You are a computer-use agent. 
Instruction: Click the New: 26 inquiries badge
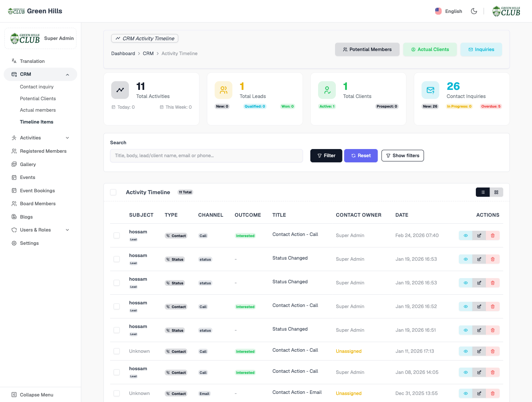[430, 107]
